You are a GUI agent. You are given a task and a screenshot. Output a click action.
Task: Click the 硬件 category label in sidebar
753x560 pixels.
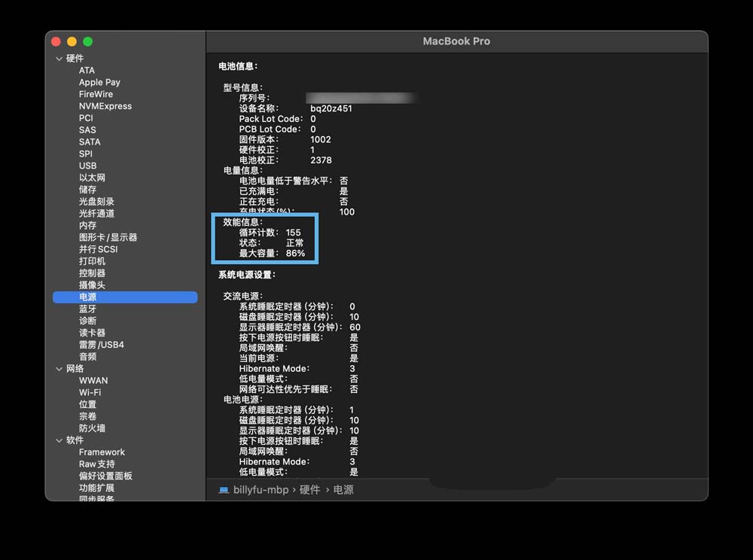coord(75,59)
